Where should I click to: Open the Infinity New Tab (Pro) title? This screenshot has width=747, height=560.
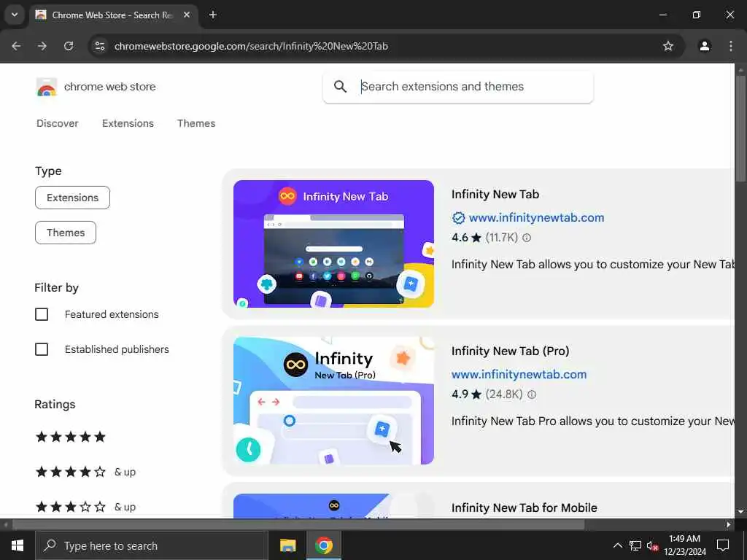510,351
